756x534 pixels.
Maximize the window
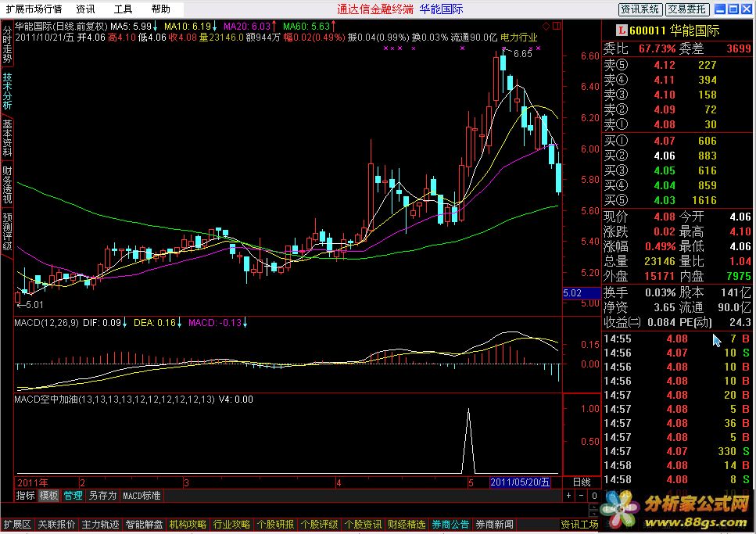tap(733, 9)
